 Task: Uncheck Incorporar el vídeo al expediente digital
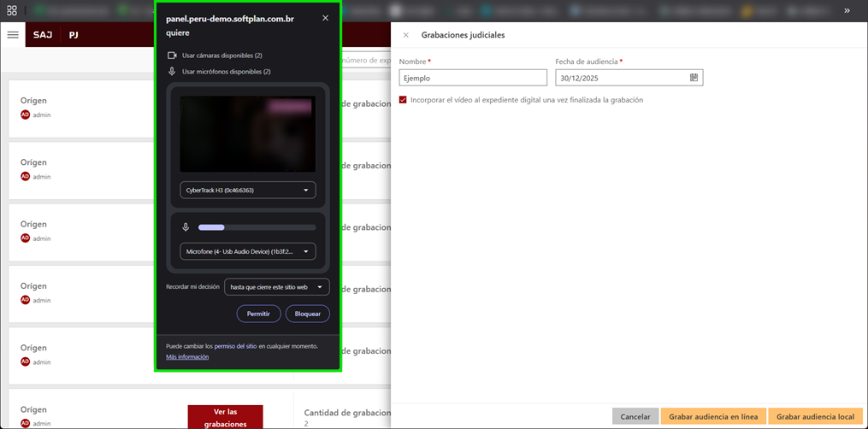click(403, 100)
